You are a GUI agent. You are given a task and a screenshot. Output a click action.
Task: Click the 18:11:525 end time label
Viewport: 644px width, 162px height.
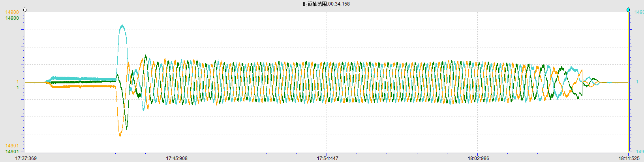(x=629, y=158)
